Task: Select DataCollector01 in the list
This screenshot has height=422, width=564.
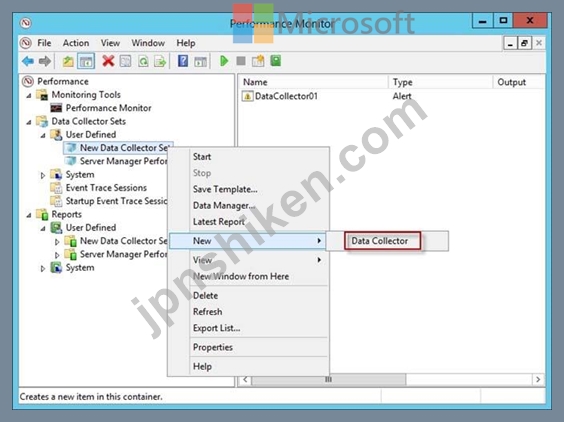Action: coord(286,96)
